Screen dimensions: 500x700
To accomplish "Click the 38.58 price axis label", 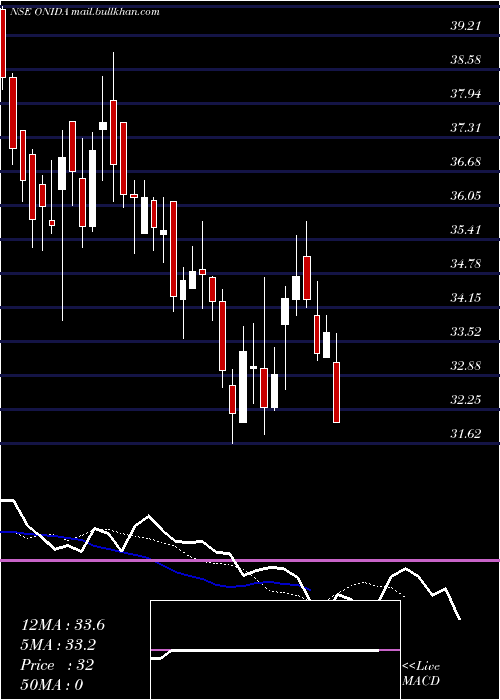I will 465,60.
